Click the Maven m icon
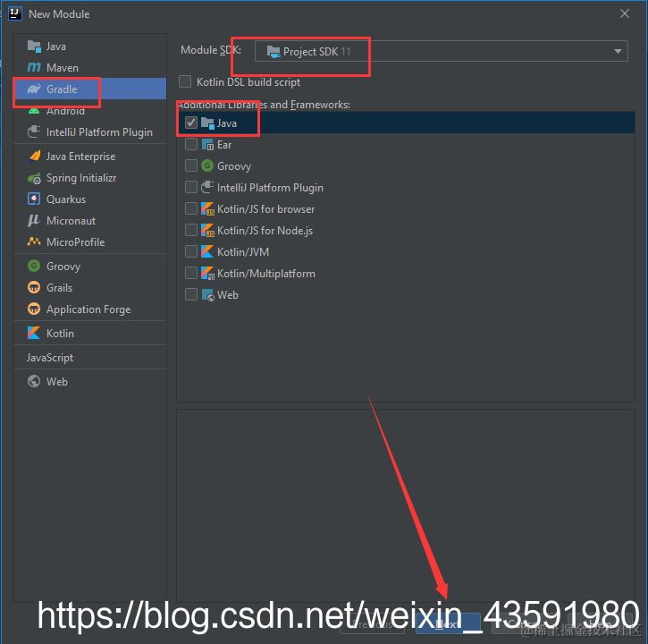Image resolution: width=648 pixels, height=644 pixels. pyautogui.click(x=34, y=67)
